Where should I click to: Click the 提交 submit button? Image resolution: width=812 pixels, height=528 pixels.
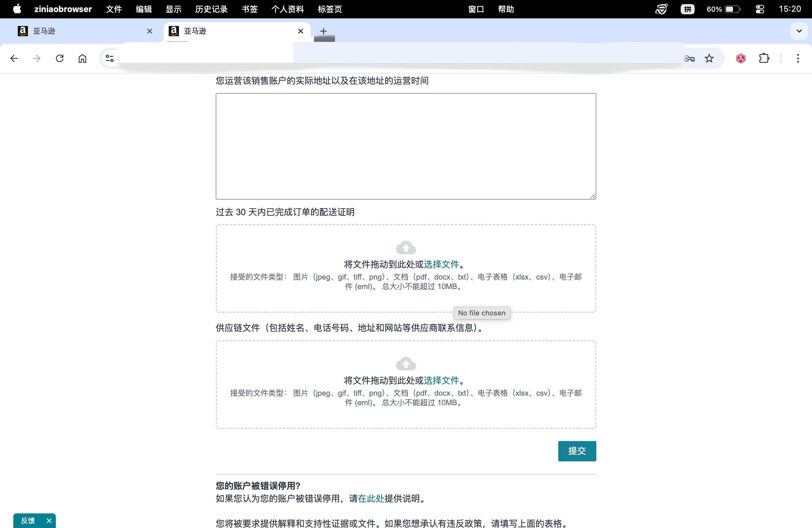coord(577,451)
